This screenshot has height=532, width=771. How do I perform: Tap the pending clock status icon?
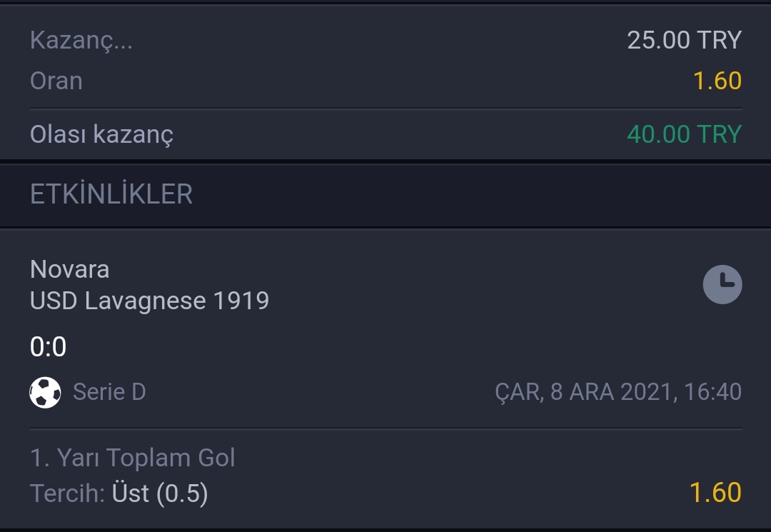(722, 284)
